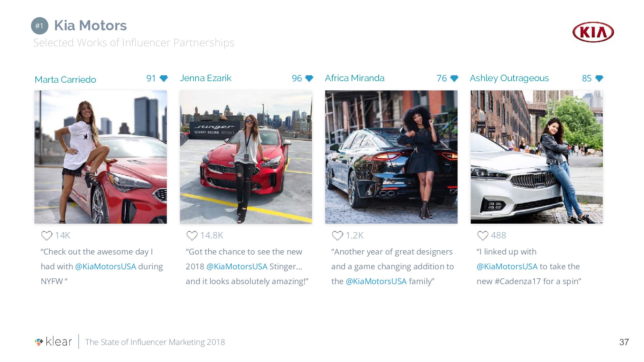Click the heart icon beside 14K
The image size is (644, 362).
click(47, 236)
